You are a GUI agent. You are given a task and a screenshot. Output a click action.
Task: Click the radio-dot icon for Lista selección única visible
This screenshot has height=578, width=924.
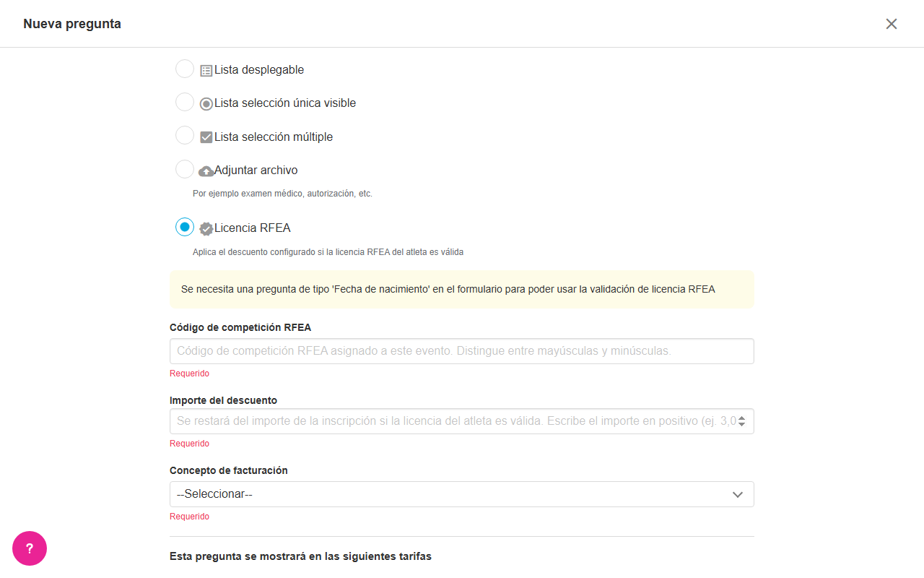206,104
